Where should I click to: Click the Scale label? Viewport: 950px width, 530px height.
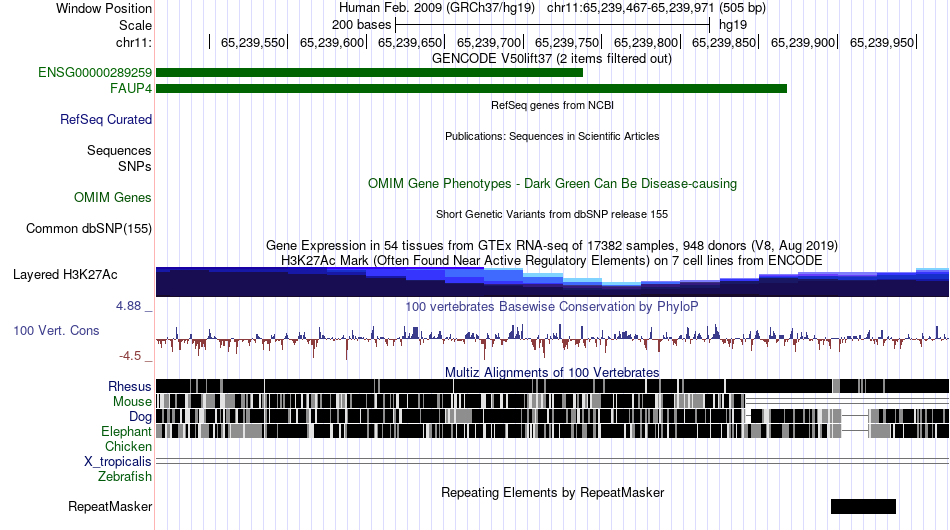(x=136, y=25)
